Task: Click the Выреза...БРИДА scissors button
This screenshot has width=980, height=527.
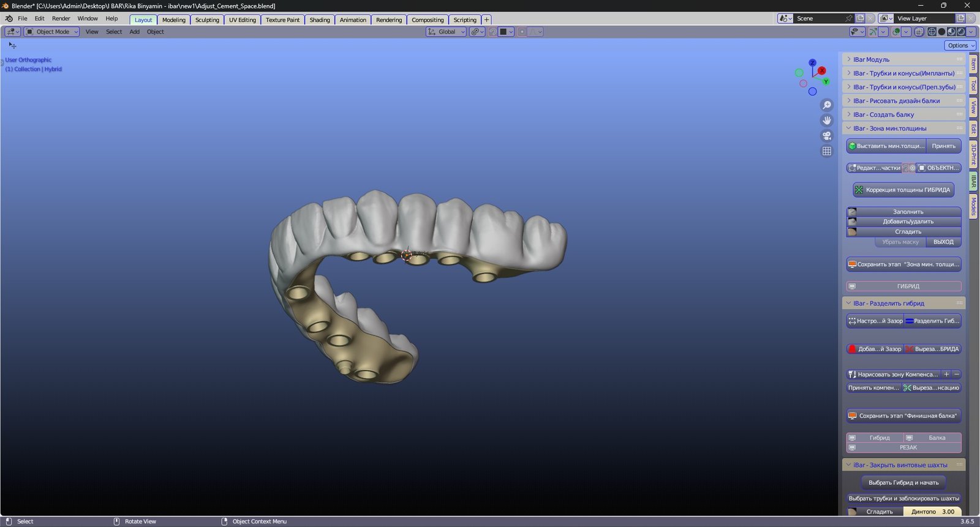Action: click(932, 349)
